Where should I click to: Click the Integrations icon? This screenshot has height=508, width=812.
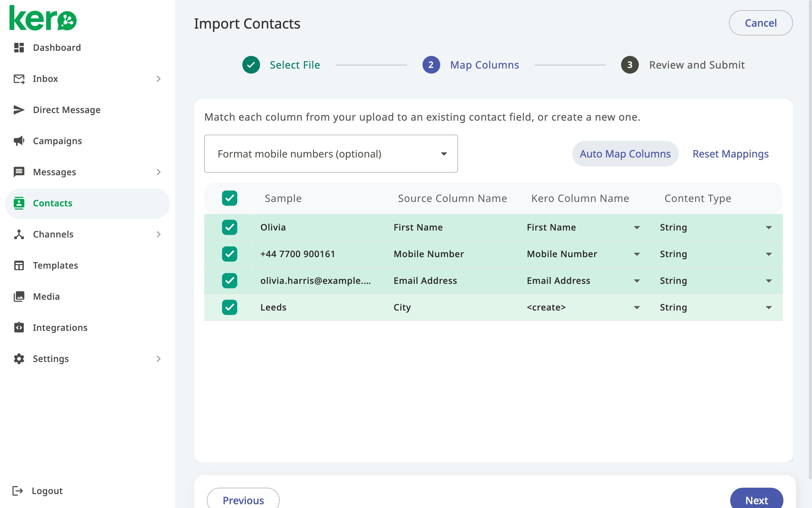pyautogui.click(x=19, y=328)
